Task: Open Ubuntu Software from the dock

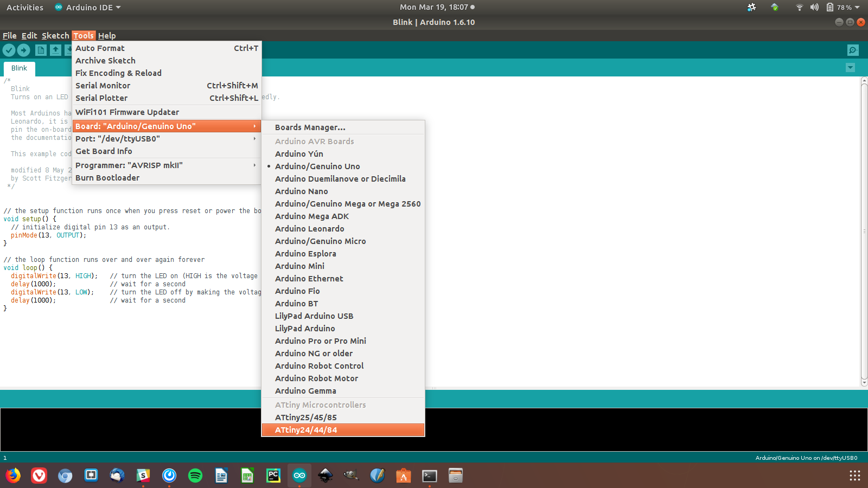Action: [x=404, y=476]
